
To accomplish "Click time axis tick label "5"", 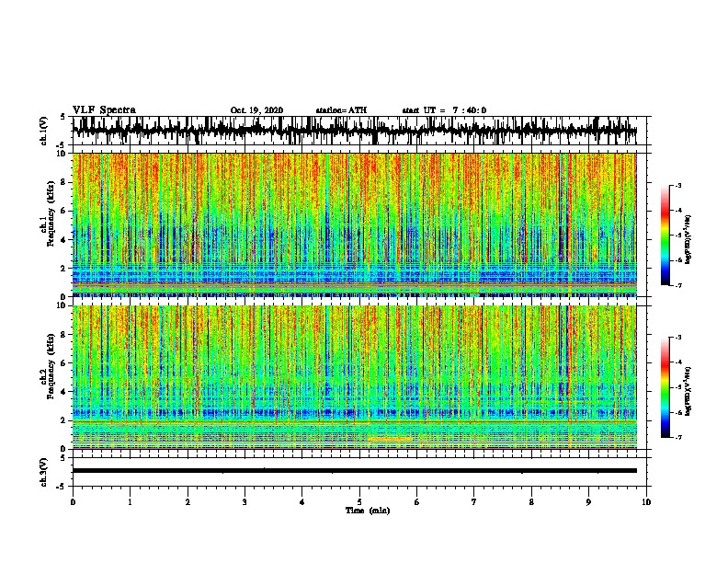I will 359,502.
